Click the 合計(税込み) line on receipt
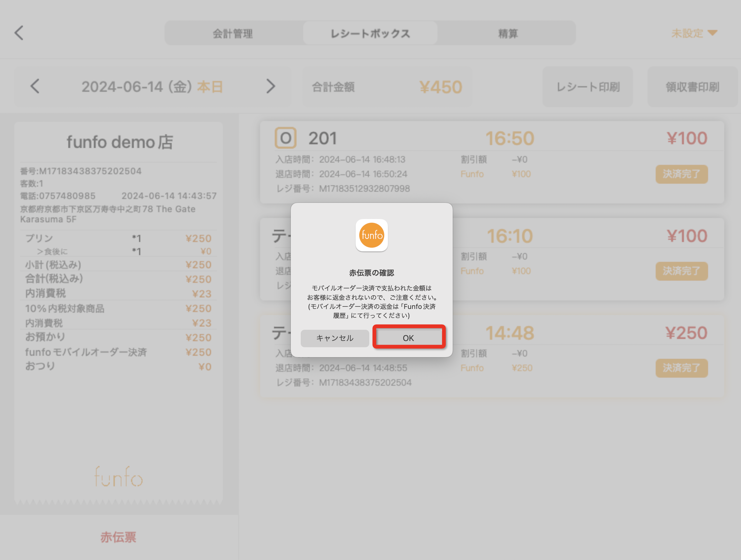 pos(118,278)
